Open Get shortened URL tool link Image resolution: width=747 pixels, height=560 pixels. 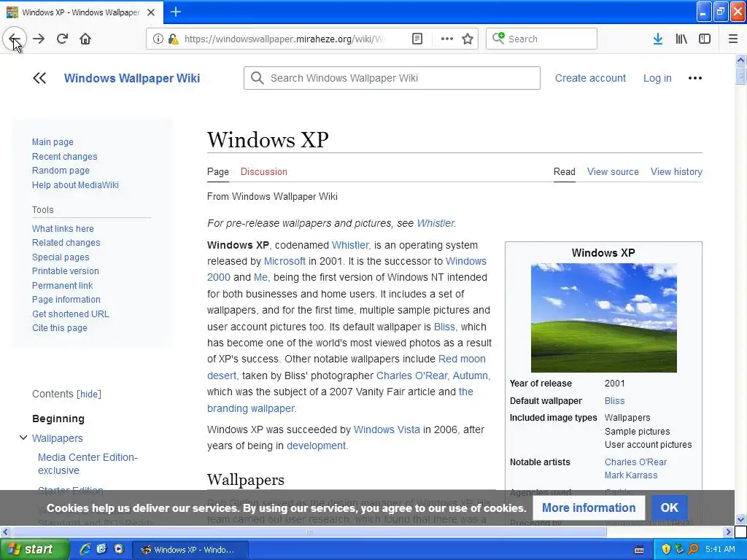pyautogui.click(x=71, y=314)
